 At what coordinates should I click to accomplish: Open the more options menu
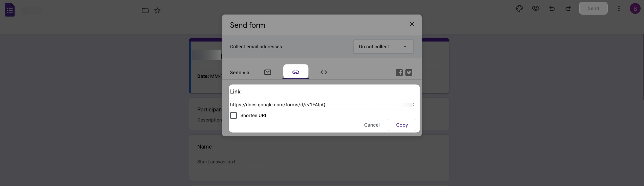(619, 8)
